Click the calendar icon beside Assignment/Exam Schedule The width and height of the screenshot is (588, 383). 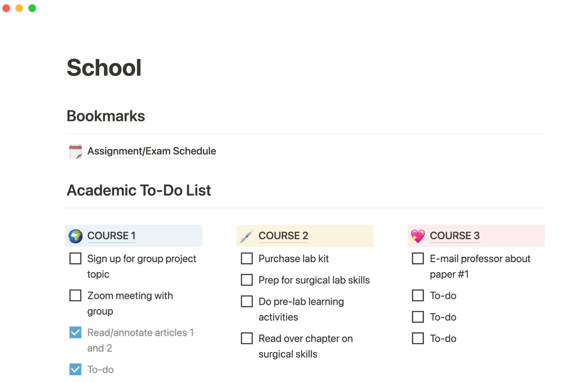(75, 151)
